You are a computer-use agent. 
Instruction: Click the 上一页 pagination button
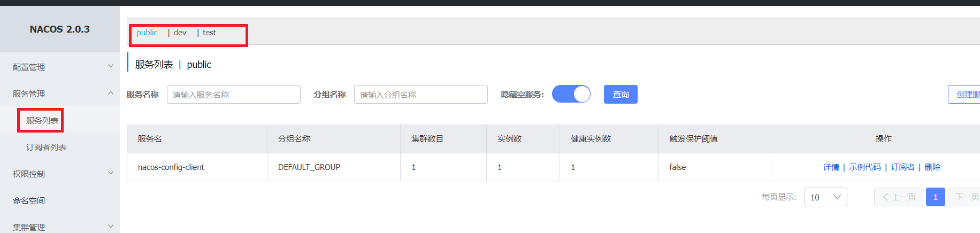[x=899, y=197]
